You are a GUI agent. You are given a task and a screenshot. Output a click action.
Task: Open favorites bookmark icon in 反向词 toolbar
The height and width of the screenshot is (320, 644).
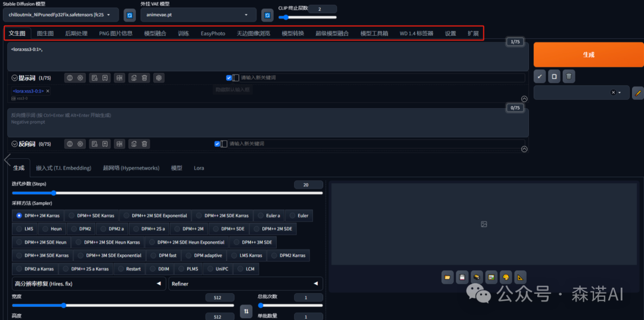point(105,144)
